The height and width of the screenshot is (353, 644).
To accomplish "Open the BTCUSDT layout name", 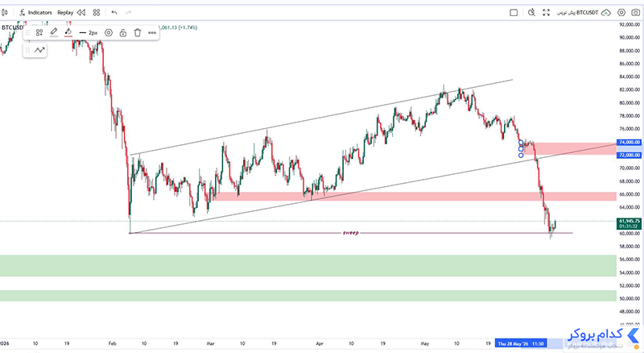I will click(x=577, y=13).
